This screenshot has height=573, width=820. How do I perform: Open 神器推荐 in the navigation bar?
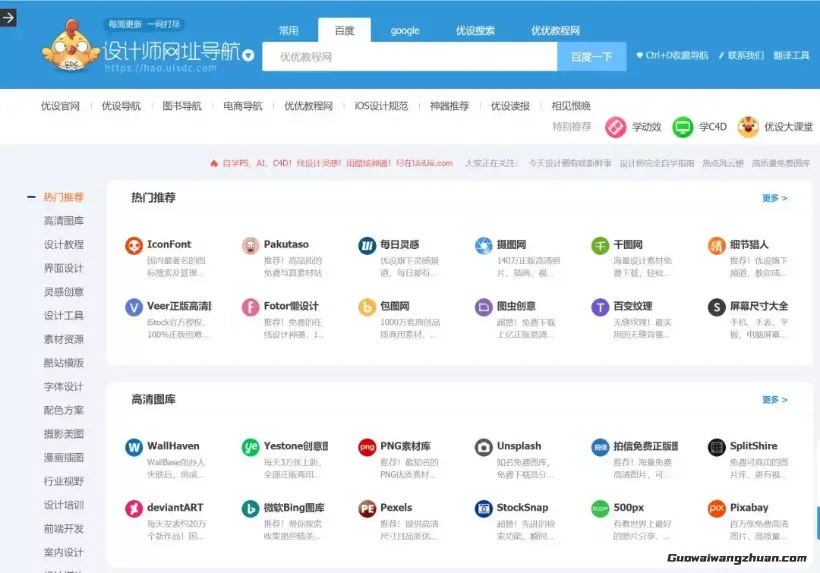pyautogui.click(x=449, y=106)
